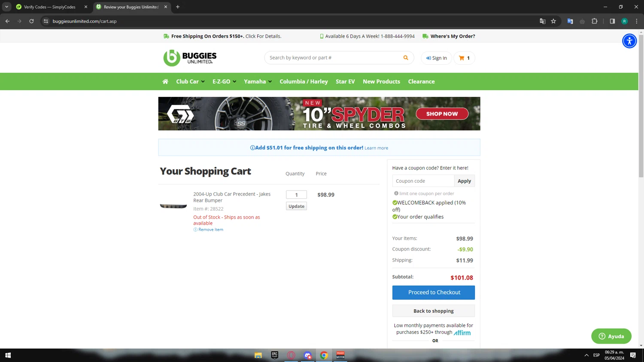Open the Opera browser taskbar icon
The width and height of the screenshot is (644, 362).
click(291, 355)
